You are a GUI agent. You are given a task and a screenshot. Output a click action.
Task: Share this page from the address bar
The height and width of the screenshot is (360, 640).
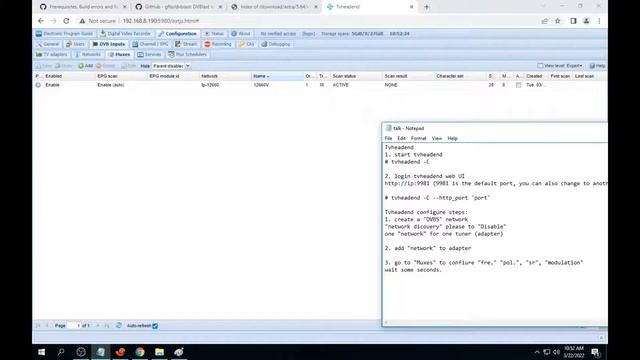pyautogui.click(x=544, y=21)
